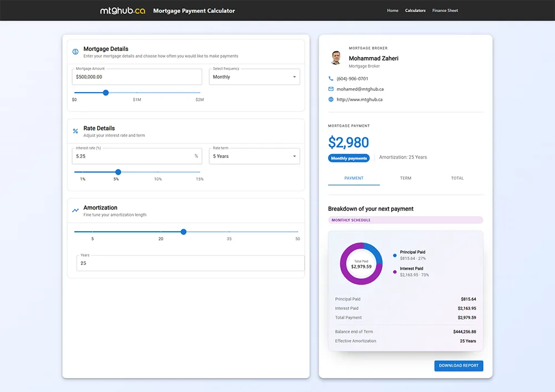This screenshot has width=555, height=392.
Task: Switch to the TOTAL tab
Action: point(457,178)
